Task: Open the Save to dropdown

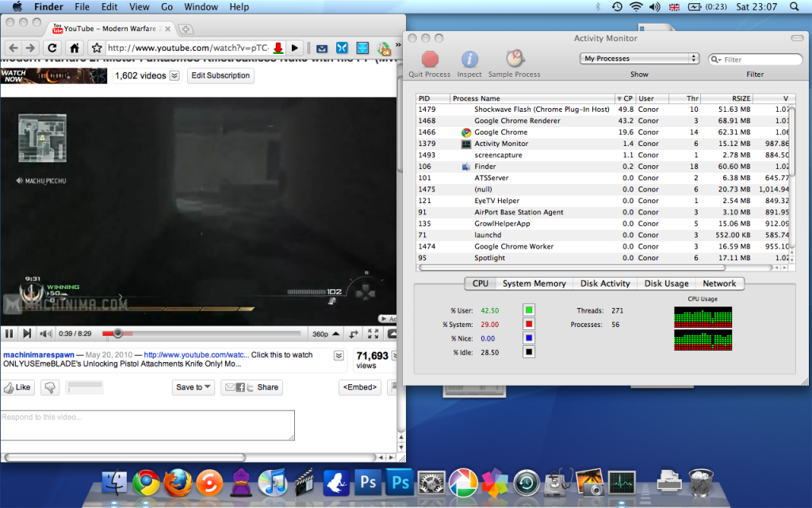Action: click(x=193, y=387)
